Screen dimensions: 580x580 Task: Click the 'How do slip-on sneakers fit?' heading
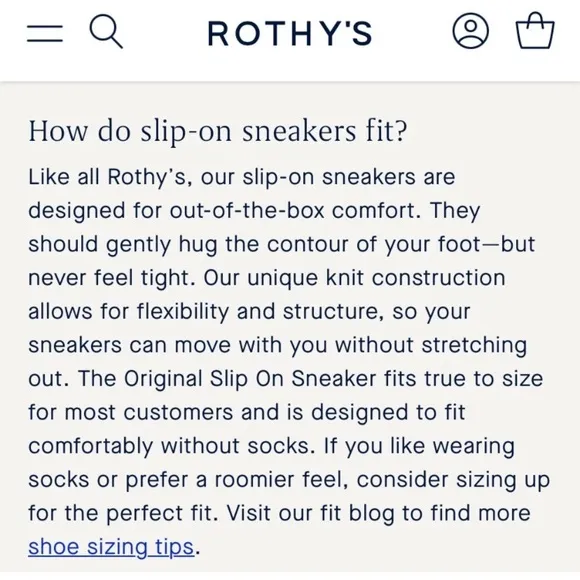218,131
